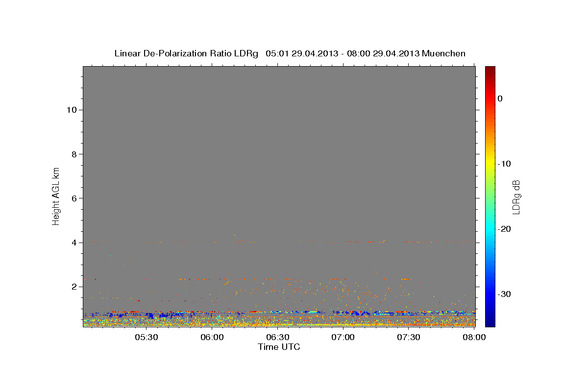Click the dark red top of the colorbar

(490, 70)
